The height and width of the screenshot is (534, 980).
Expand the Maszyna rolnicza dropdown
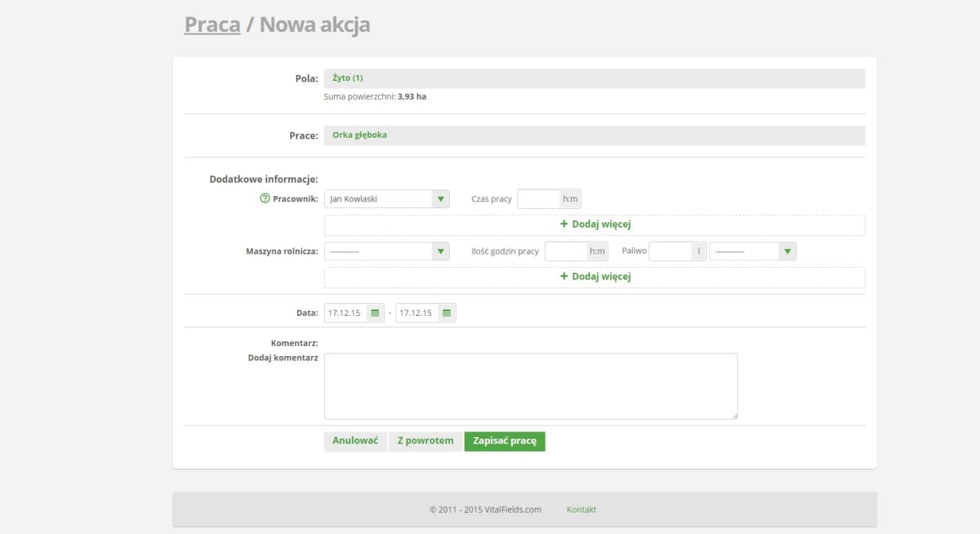[x=387, y=251]
